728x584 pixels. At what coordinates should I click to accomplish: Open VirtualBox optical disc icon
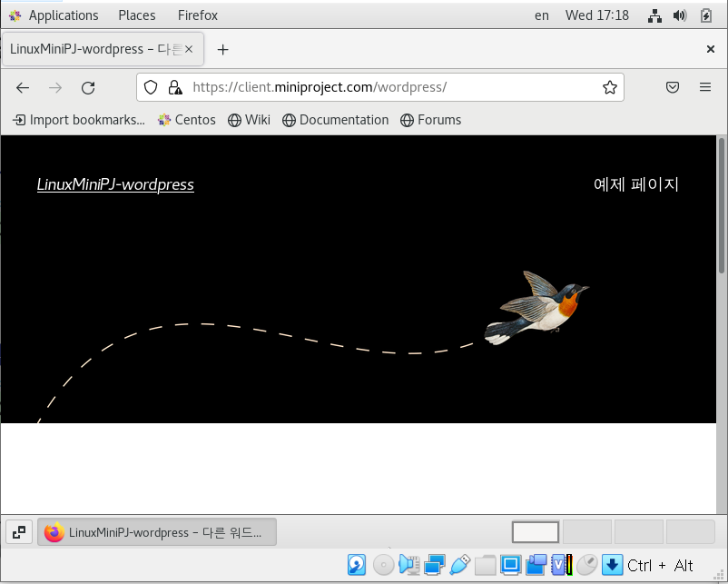[383, 565]
